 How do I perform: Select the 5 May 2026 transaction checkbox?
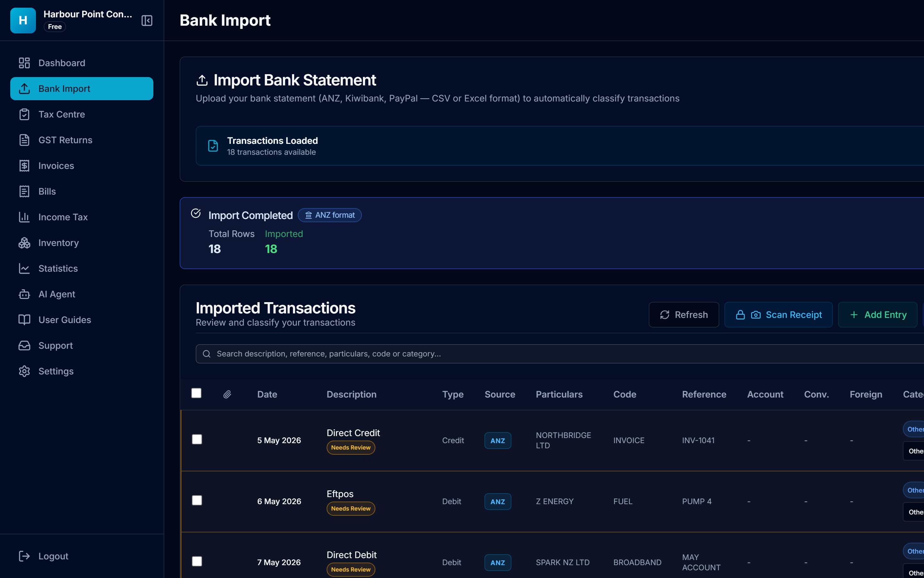[x=197, y=439]
